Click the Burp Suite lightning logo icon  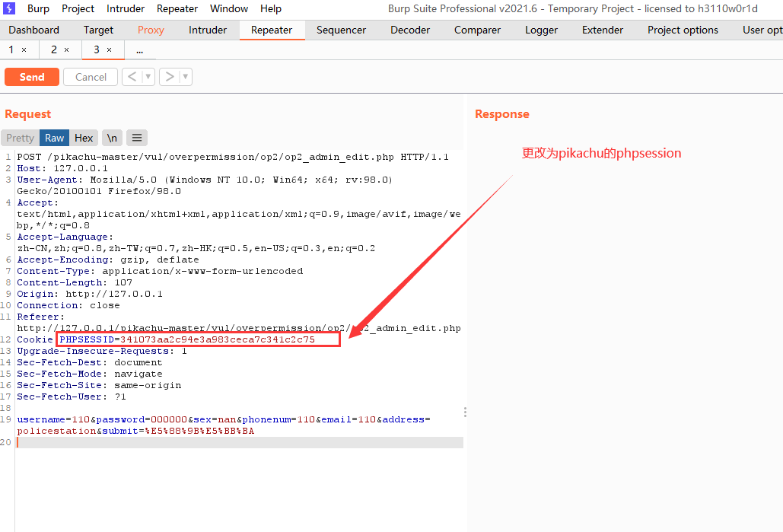click(9, 8)
